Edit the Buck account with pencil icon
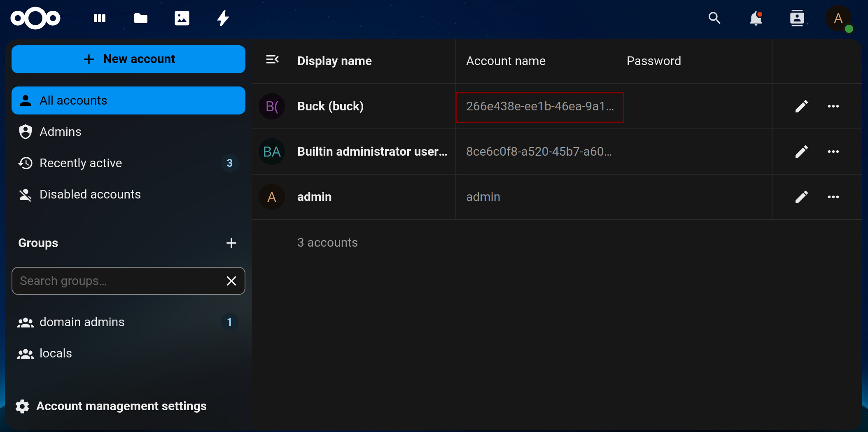Screen dimensions: 868x432 (801, 106)
